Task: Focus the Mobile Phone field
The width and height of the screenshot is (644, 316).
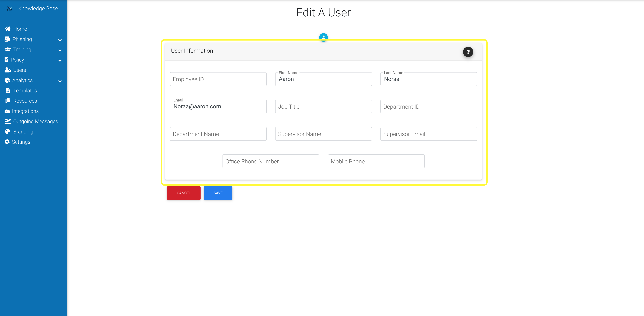Action: coord(376,161)
